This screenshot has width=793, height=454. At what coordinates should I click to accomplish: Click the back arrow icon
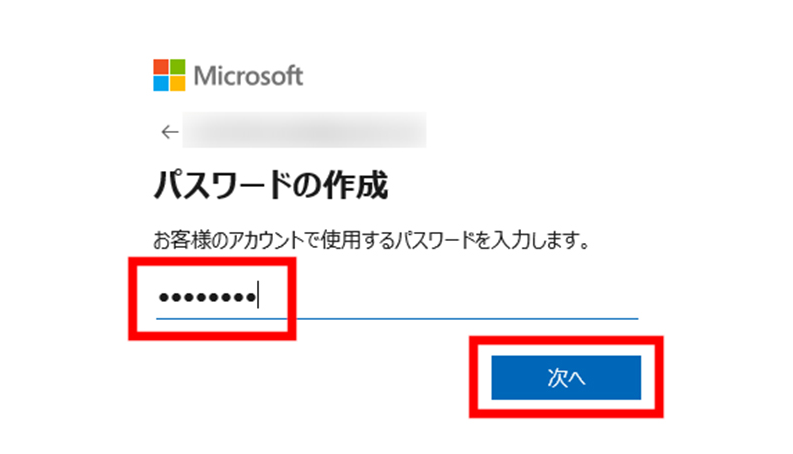tap(170, 132)
